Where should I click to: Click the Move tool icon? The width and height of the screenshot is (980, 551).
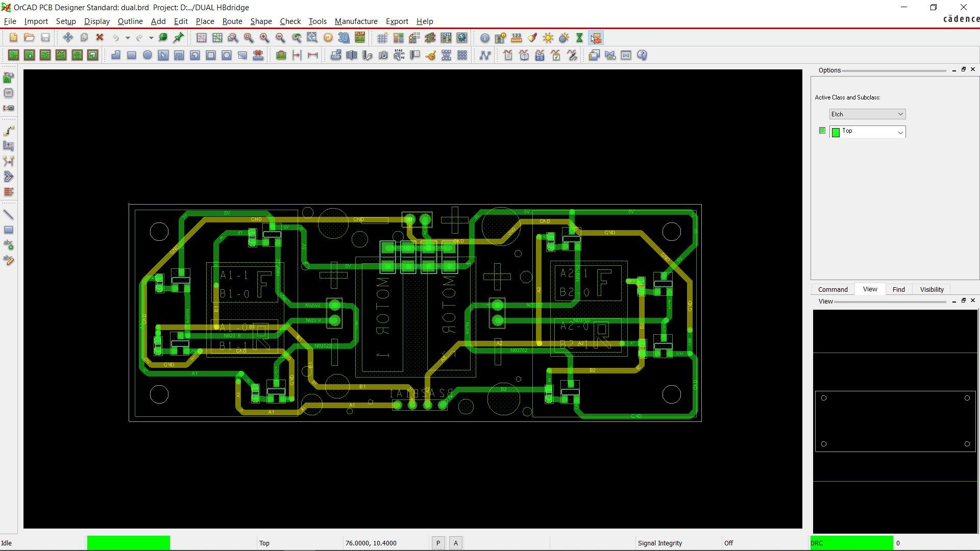pos(68,38)
